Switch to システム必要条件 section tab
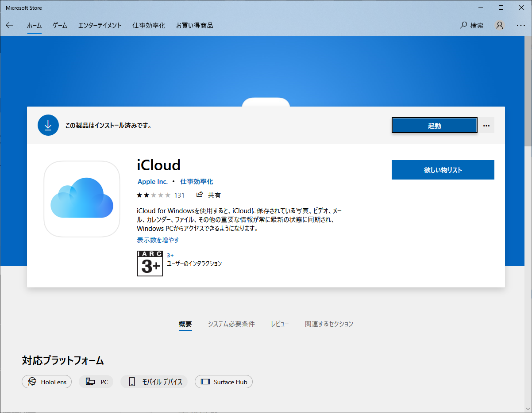The image size is (532, 413). click(x=231, y=324)
